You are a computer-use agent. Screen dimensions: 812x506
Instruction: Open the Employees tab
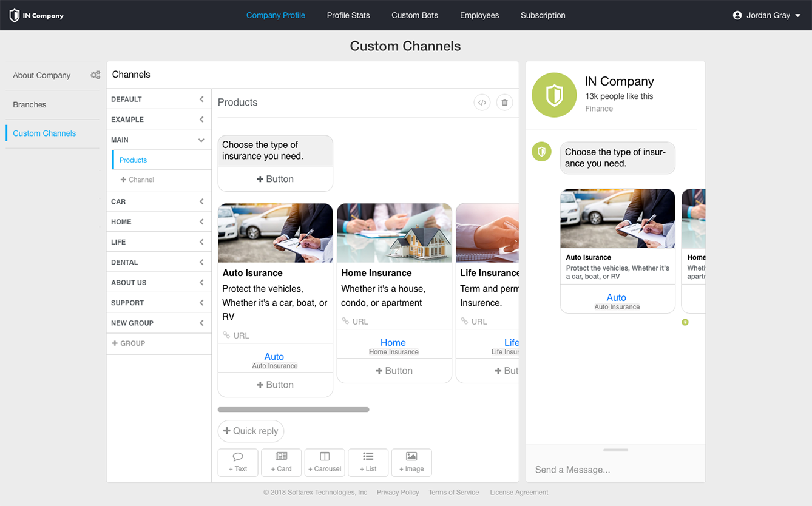point(479,15)
